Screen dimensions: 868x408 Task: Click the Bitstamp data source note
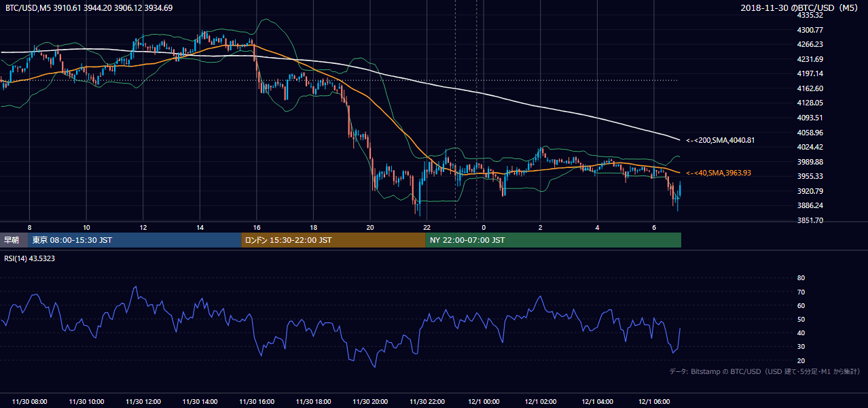[x=765, y=371]
